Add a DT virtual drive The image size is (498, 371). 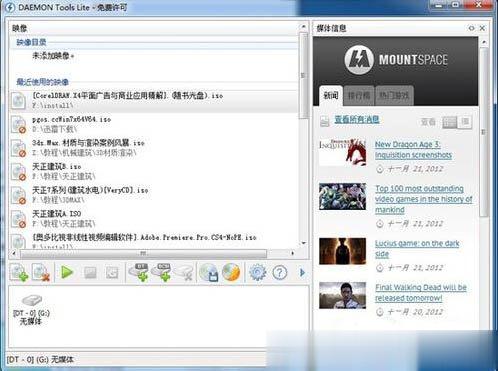139,272
